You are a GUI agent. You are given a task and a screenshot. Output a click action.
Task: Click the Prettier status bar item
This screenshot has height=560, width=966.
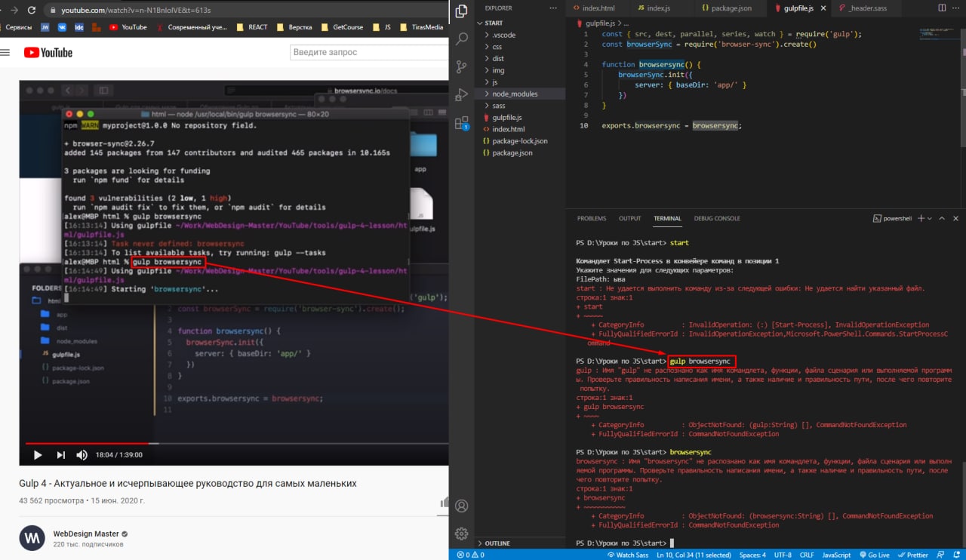(913, 555)
